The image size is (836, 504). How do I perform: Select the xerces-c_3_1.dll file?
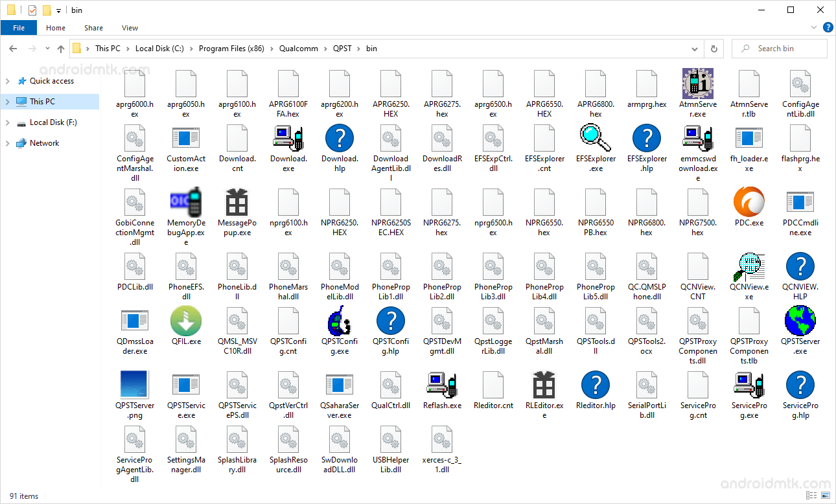pos(442,439)
